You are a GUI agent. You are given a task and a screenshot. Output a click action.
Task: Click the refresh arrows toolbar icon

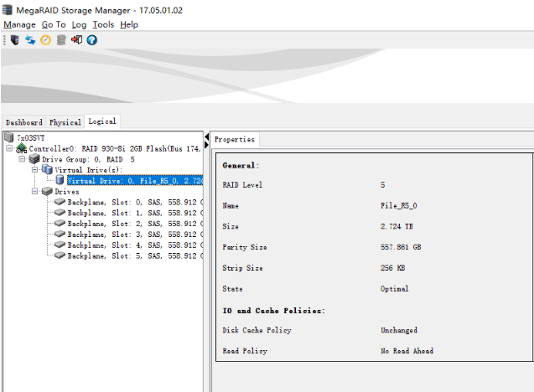(30, 39)
